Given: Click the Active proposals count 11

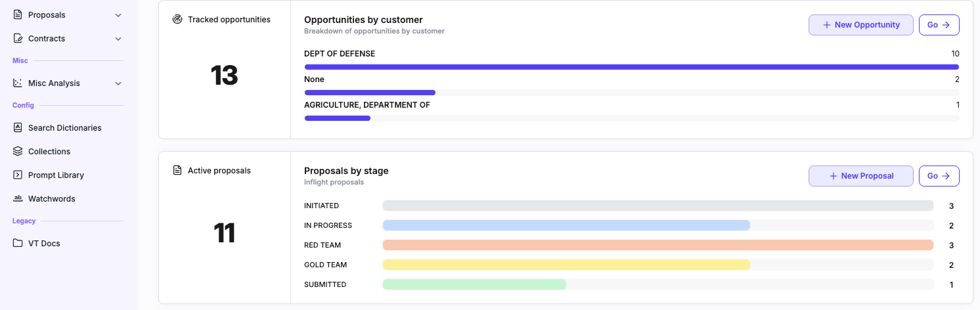Looking at the screenshot, I should (x=224, y=233).
